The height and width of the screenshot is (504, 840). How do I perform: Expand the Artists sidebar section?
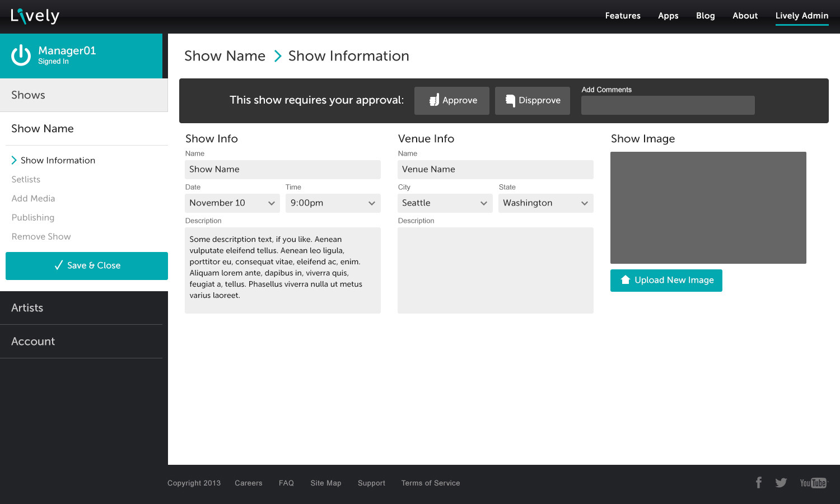27,308
